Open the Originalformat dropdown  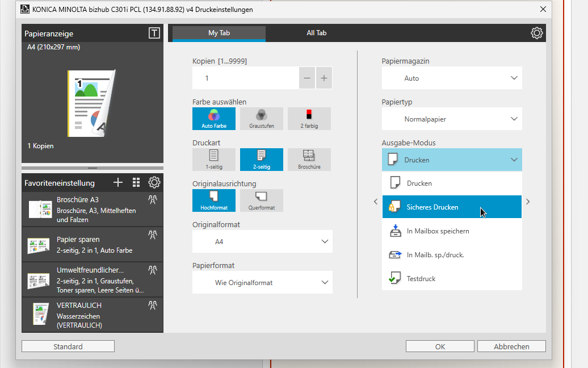tap(262, 241)
